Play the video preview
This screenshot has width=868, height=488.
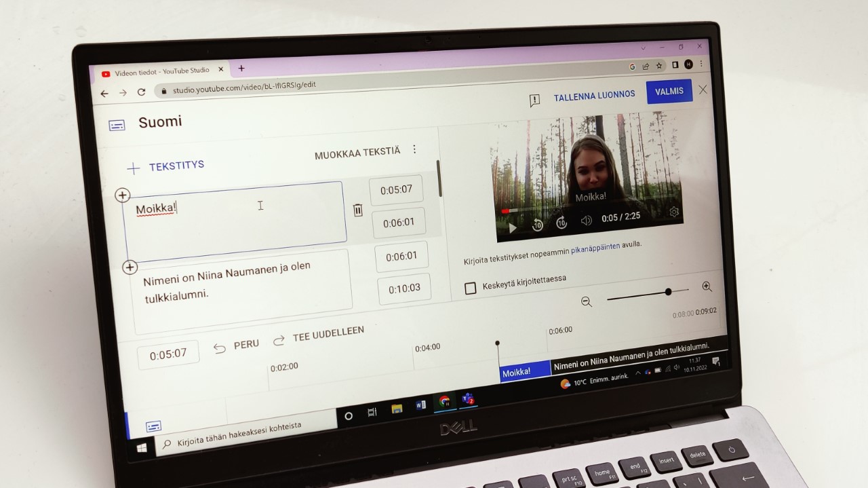point(513,228)
